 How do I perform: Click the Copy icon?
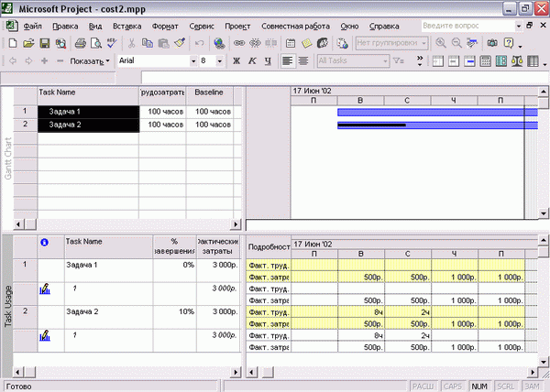tap(148, 43)
